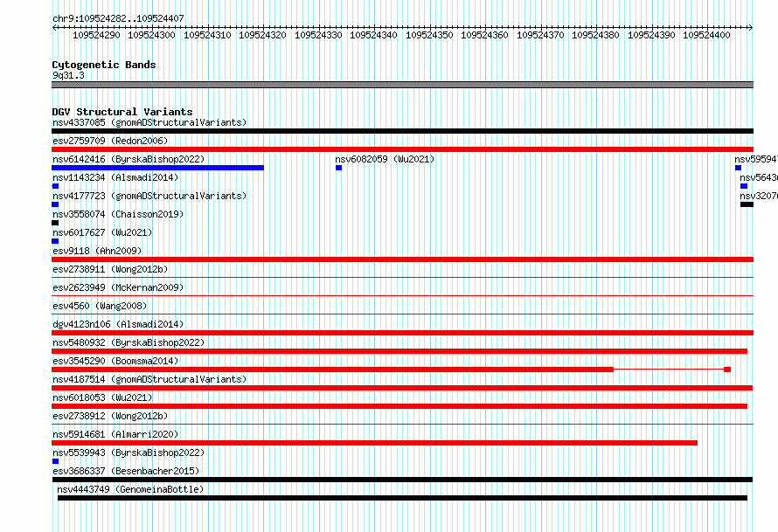
Task: Click nsv4177723 gnomAD variant label
Action: (x=149, y=196)
